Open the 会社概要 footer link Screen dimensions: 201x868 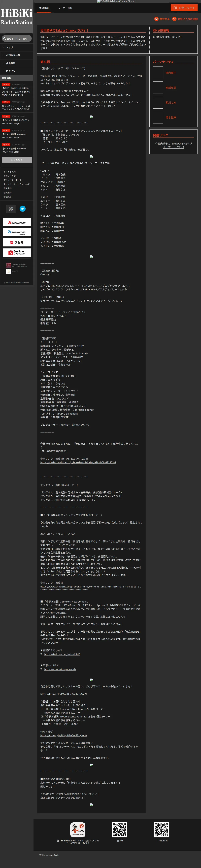(x=7, y=197)
